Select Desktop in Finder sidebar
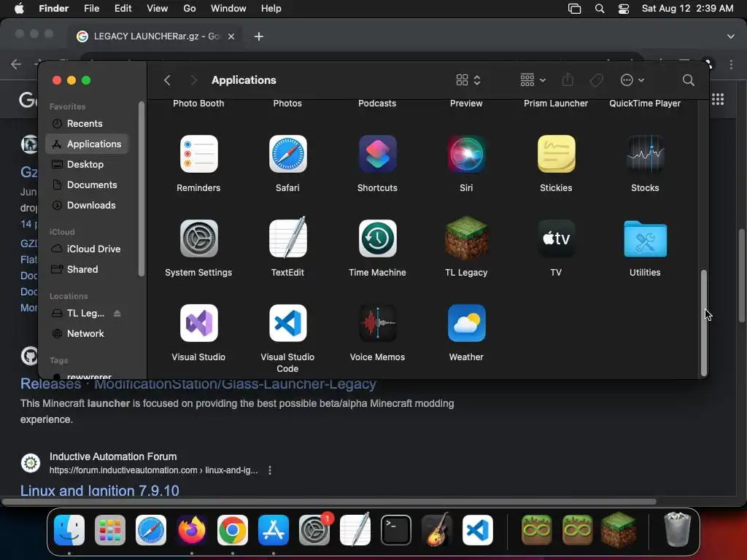 tap(87, 164)
